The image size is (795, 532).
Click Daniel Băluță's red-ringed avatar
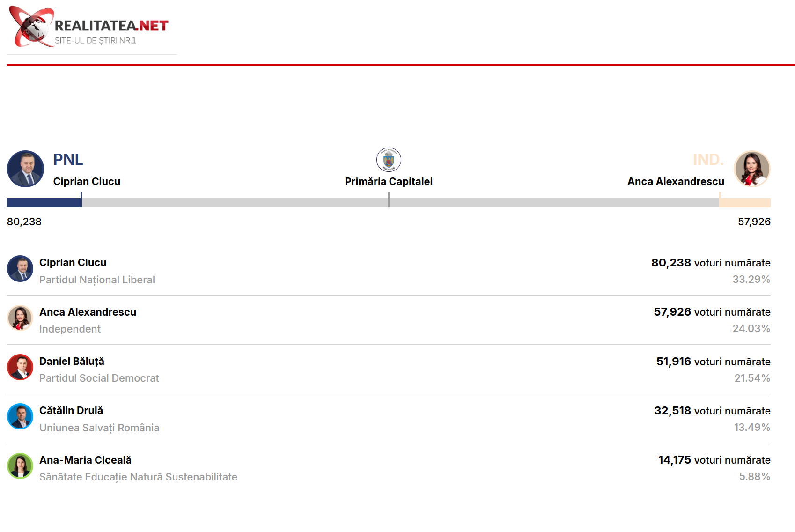click(20, 367)
